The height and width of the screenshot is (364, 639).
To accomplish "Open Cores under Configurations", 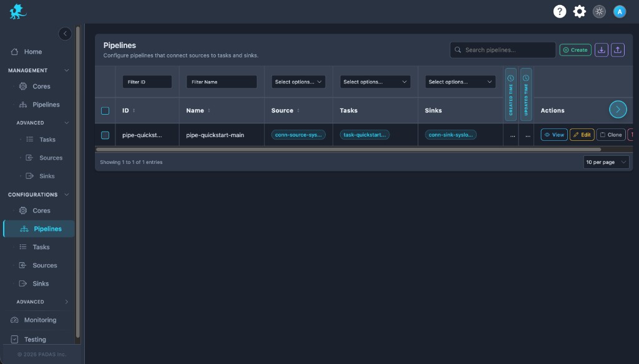I will point(41,211).
